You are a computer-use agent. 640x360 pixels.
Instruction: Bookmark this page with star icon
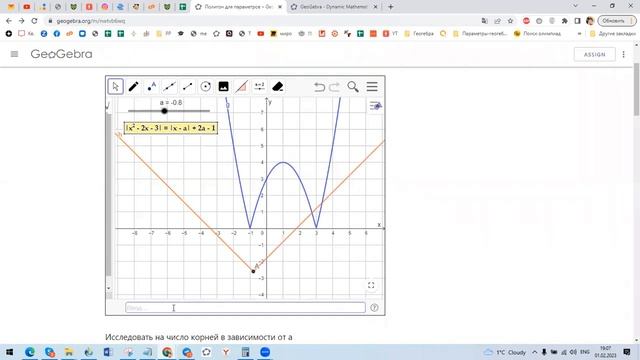510,21
